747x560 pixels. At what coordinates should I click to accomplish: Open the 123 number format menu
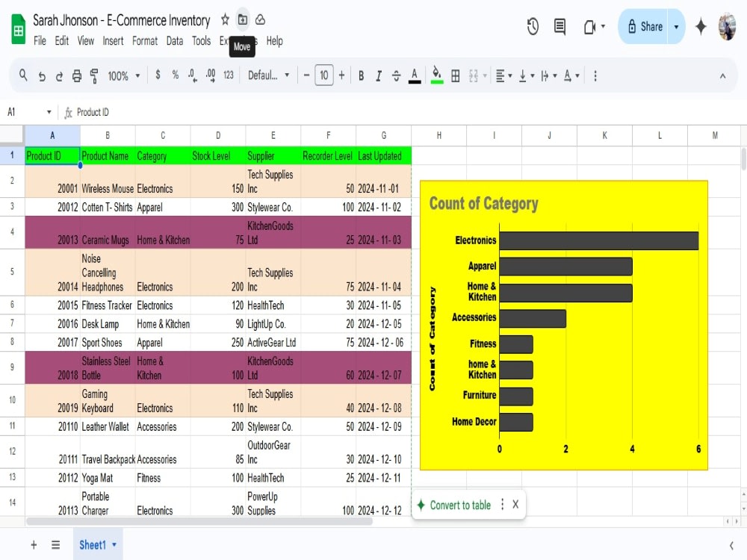point(229,75)
